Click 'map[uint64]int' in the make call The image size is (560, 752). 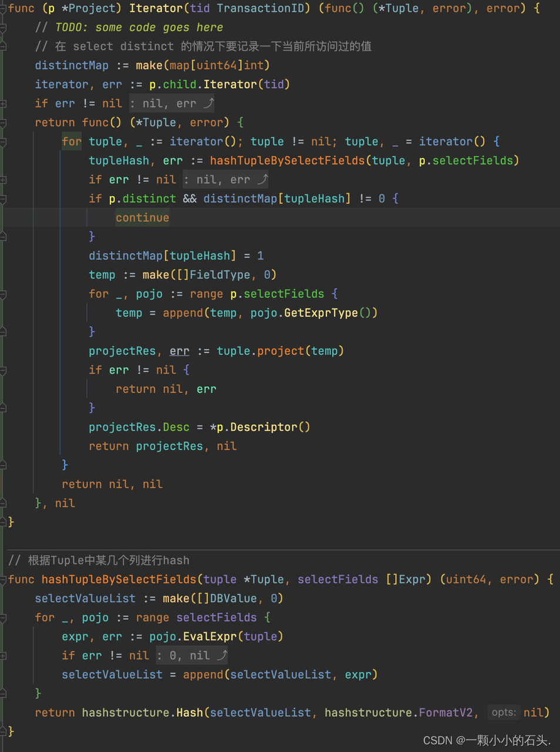(216, 65)
